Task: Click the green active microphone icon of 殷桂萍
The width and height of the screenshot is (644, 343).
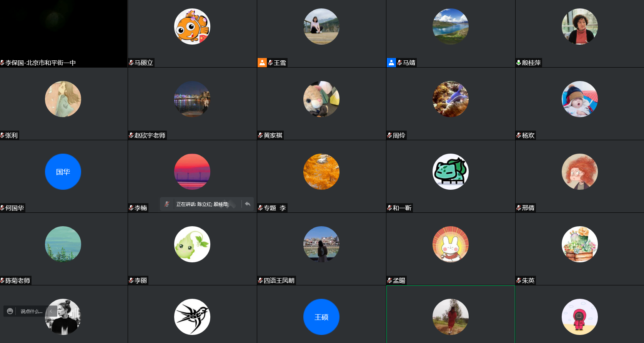Action: click(519, 63)
